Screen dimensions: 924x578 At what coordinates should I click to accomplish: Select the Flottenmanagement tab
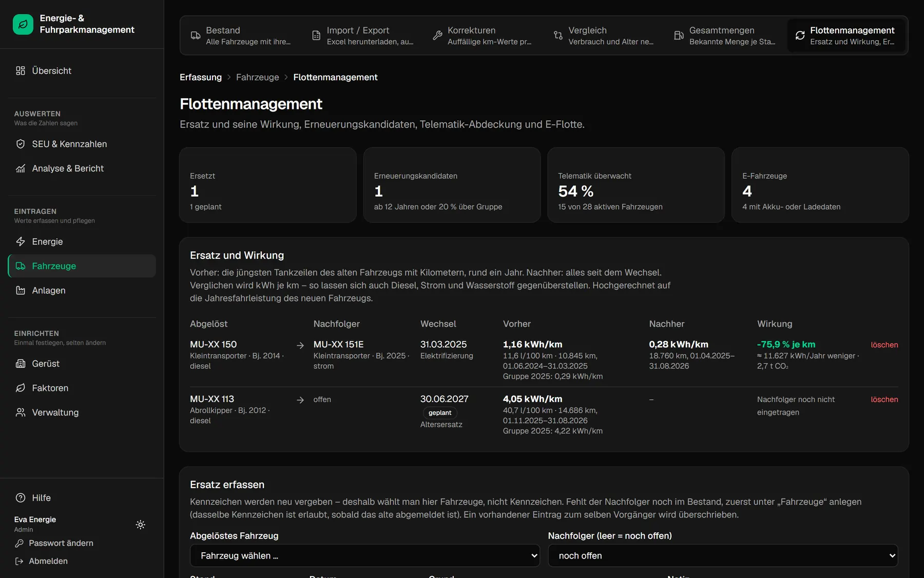[846, 35]
